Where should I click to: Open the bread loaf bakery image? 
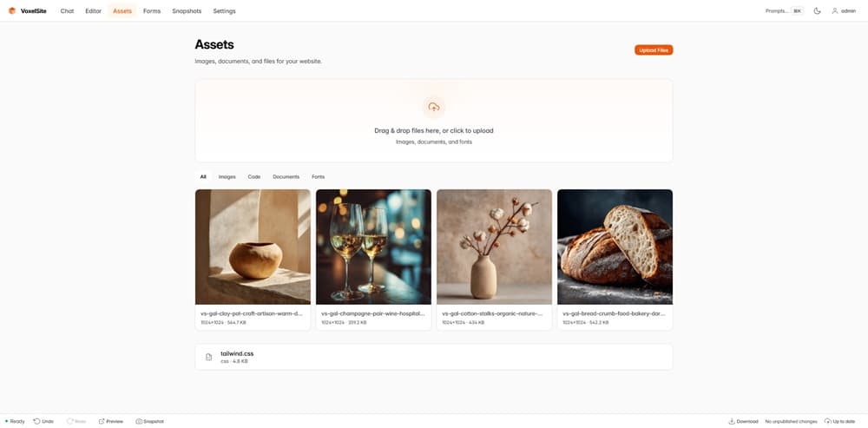(615, 247)
